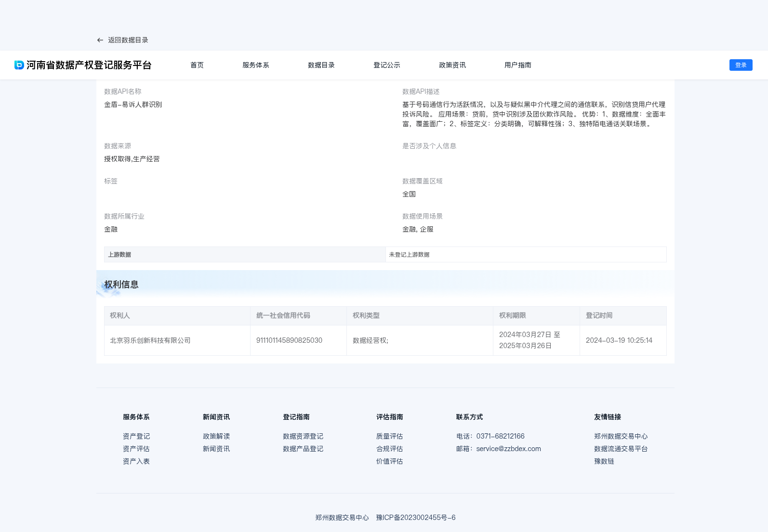Viewport: 768px width, 532px height.
Task: Open the 质量评估 footer link
Action: pos(390,436)
